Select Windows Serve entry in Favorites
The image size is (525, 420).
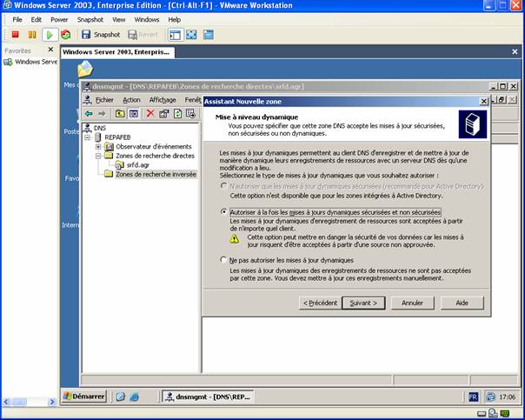point(30,62)
